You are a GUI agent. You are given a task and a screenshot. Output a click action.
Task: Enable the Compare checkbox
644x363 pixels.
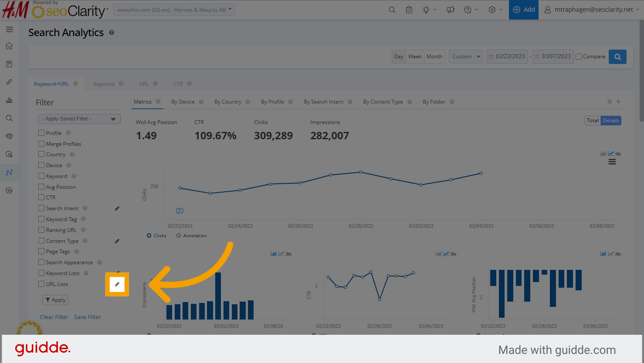click(579, 57)
